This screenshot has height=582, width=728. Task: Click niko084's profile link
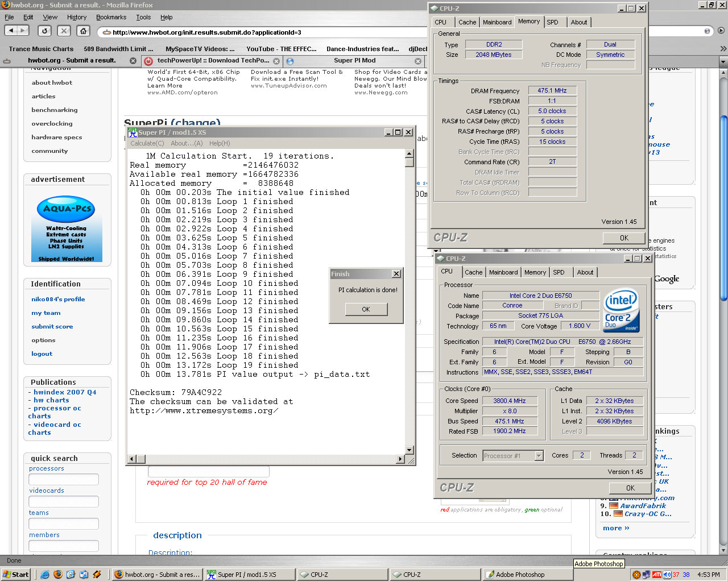58,300
